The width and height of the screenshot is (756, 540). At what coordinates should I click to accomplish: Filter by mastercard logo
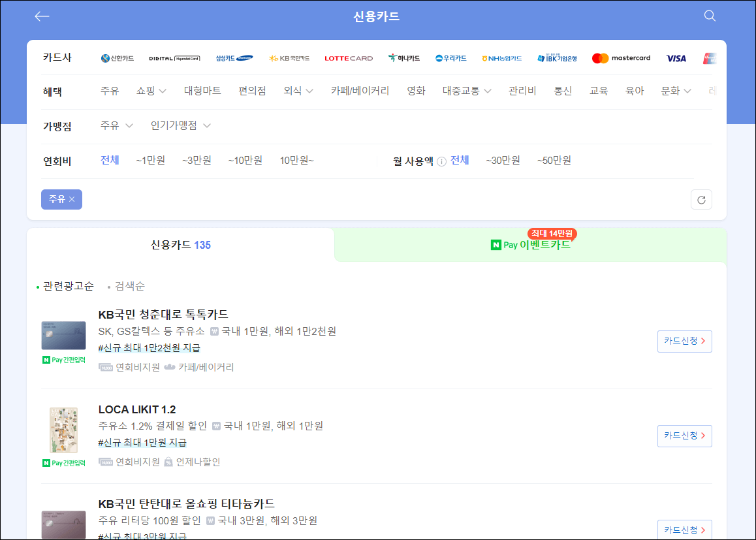(x=621, y=58)
